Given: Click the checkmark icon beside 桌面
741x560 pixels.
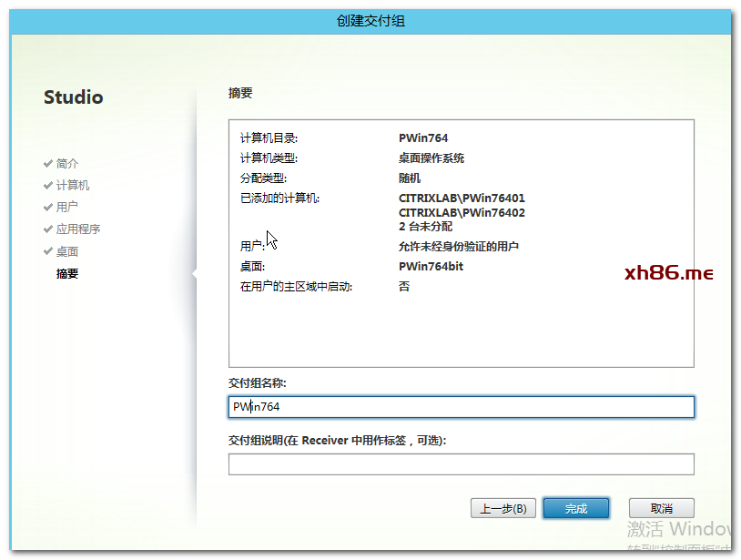Looking at the screenshot, I should (x=48, y=251).
